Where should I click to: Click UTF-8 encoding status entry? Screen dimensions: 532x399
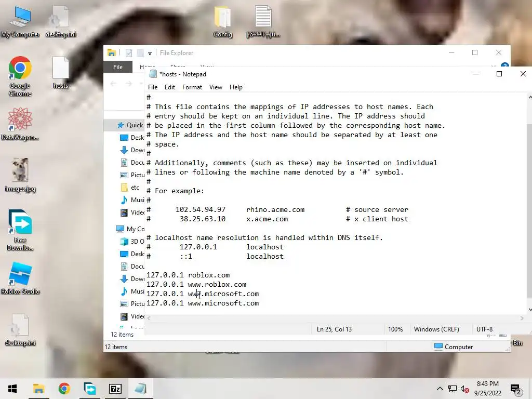pyautogui.click(x=484, y=329)
